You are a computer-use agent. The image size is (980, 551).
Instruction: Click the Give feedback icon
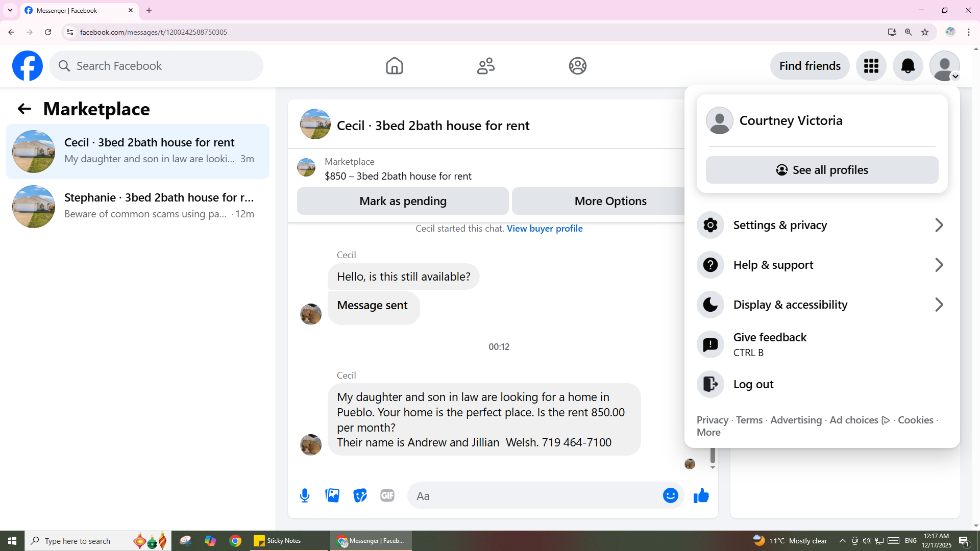pos(710,344)
